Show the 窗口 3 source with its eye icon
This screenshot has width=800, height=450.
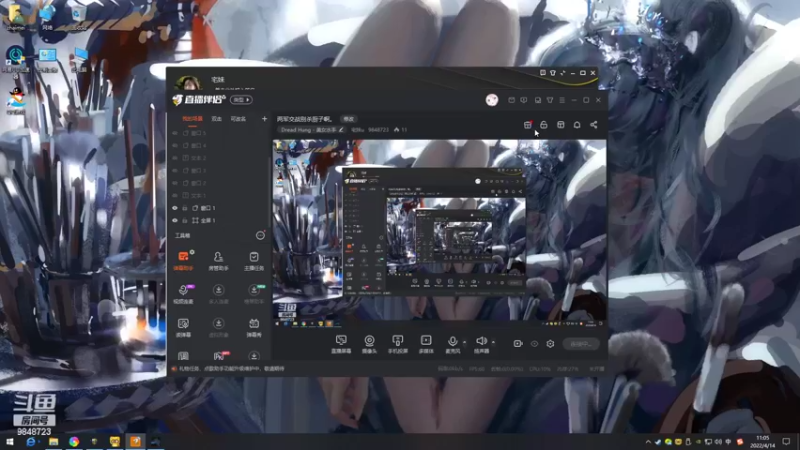175,170
